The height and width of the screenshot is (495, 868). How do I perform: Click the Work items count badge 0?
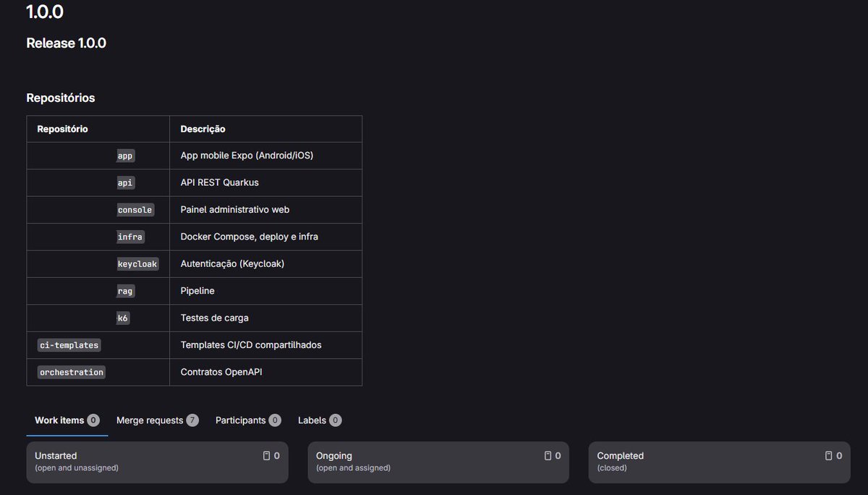tap(93, 420)
